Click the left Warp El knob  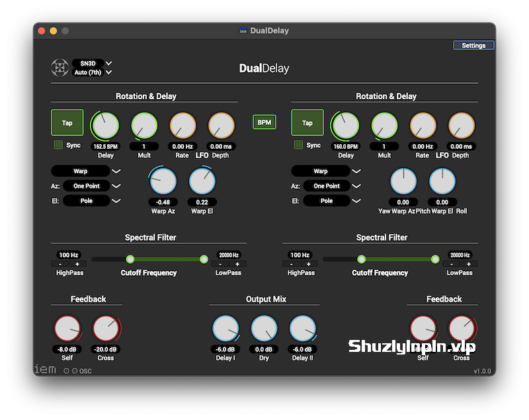(x=202, y=181)
